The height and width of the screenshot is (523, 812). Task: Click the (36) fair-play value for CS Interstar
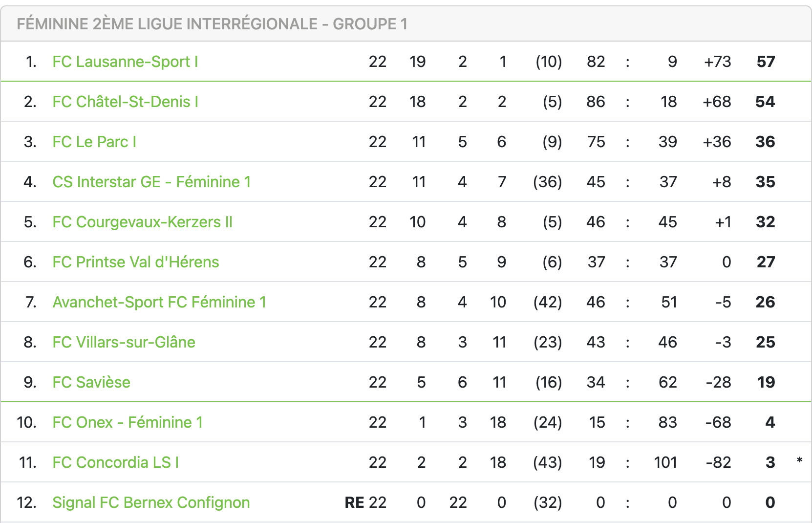tap(547, 182)
